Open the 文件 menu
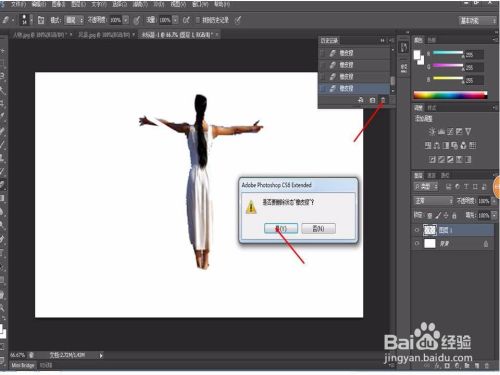Viewport: 500px width, 375px height. (x=20, y=5)
